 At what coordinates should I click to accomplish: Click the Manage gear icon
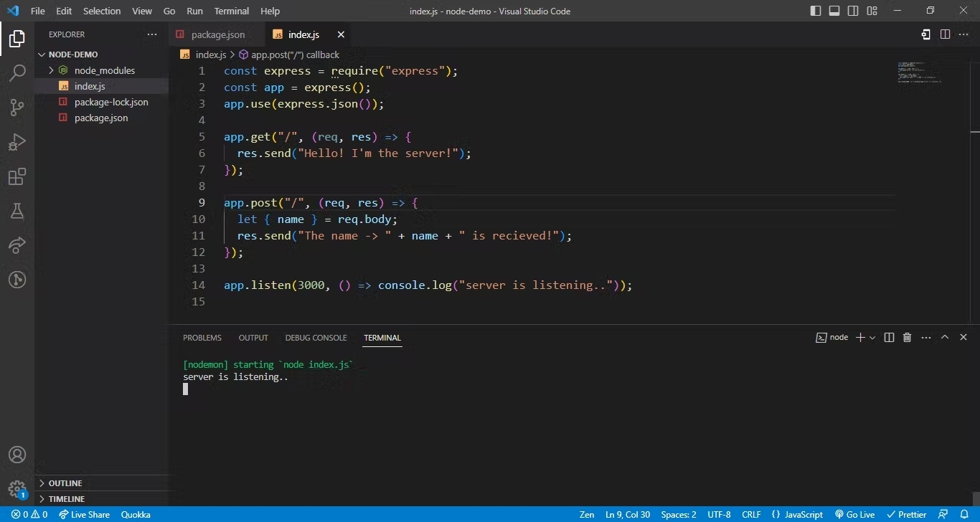point(17,489)
